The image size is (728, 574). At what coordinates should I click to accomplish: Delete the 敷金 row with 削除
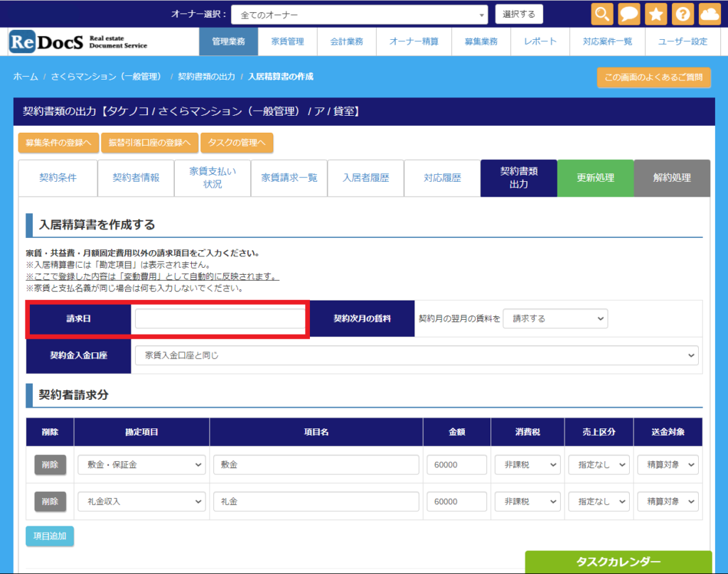(x=50, y=465)
